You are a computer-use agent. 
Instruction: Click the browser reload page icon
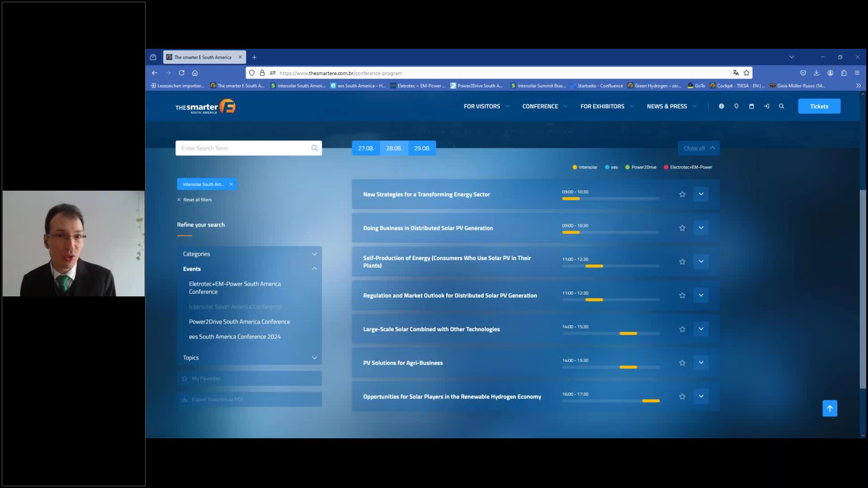tap(182, 73)
